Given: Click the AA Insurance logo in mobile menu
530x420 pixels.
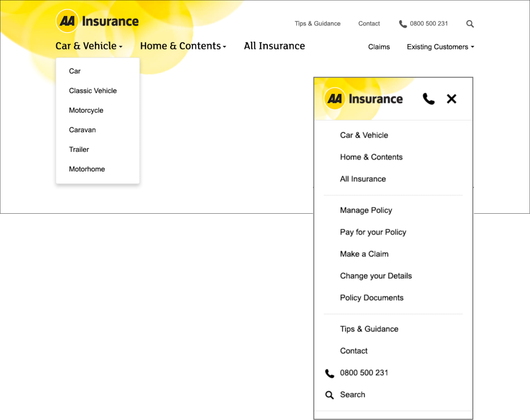Looking at the screenshot, I should (363, 99).
